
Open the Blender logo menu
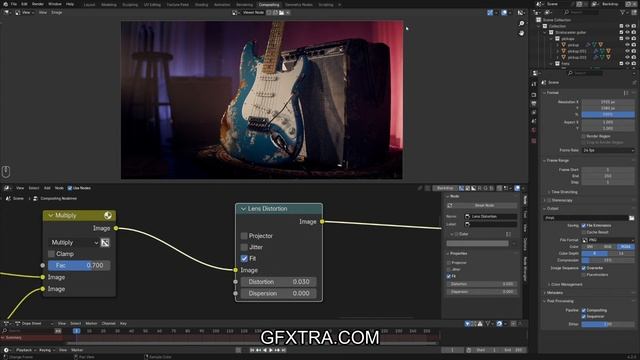(x=5, y=4)
